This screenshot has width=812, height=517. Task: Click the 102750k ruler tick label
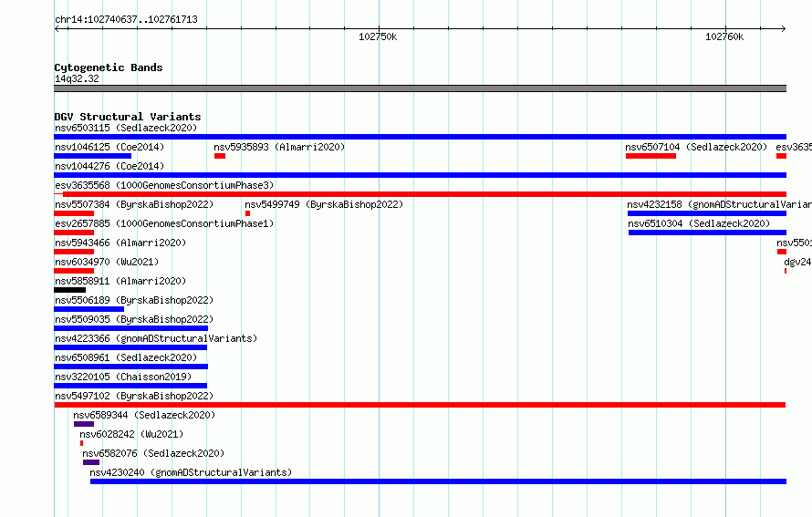pos(378,36)
